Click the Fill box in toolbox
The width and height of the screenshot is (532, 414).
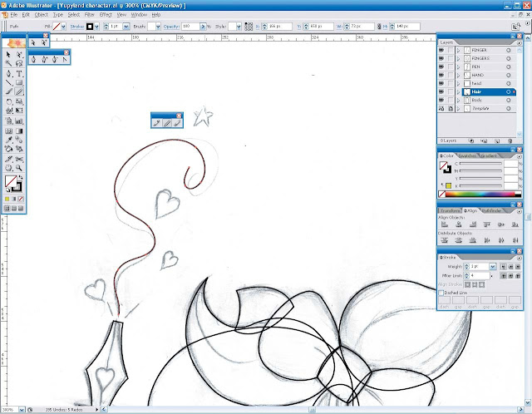[x=10, y=181]
